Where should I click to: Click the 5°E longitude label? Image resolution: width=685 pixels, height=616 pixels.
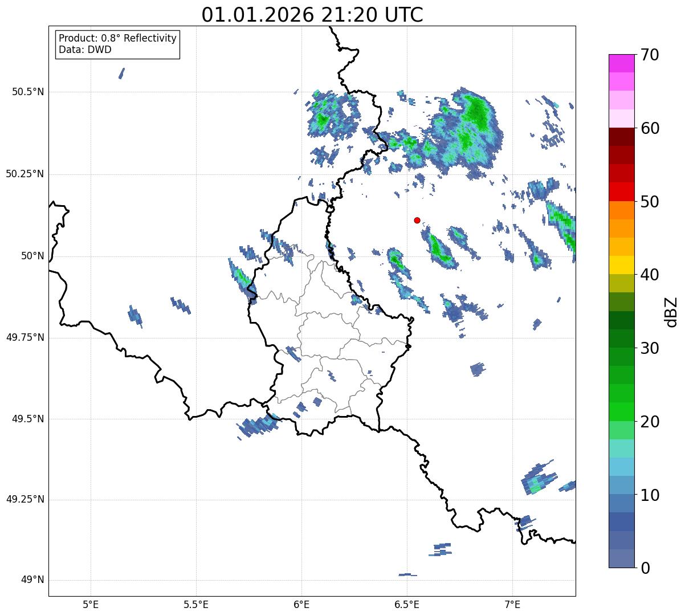click(x=91, y=604)
